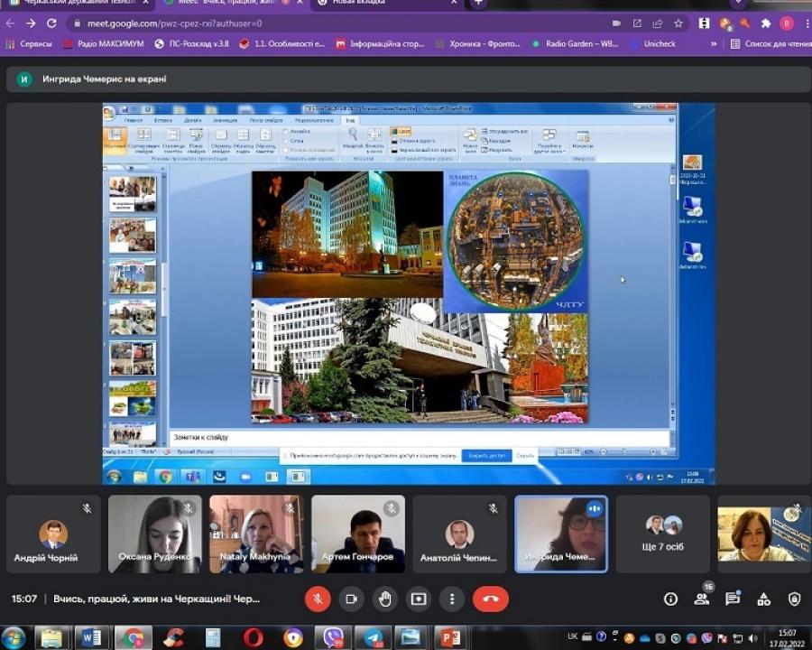Open the Activities shapes icon

[763, 599]
